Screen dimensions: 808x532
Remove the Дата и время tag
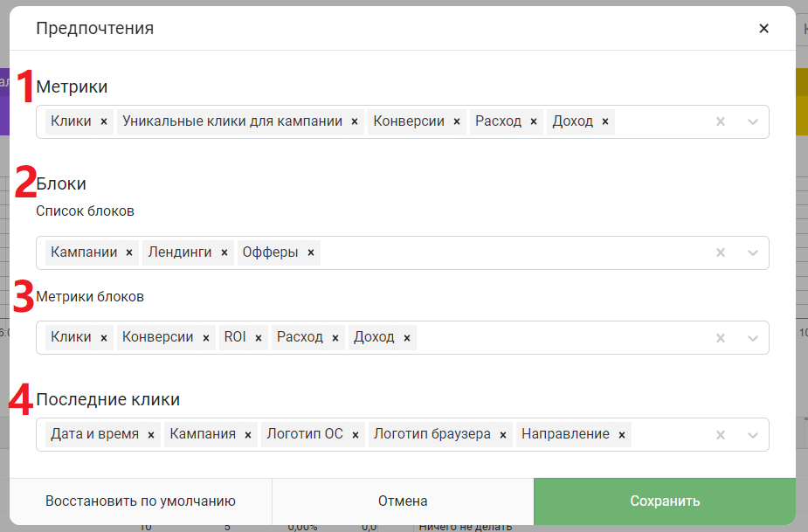click(151, 434)
